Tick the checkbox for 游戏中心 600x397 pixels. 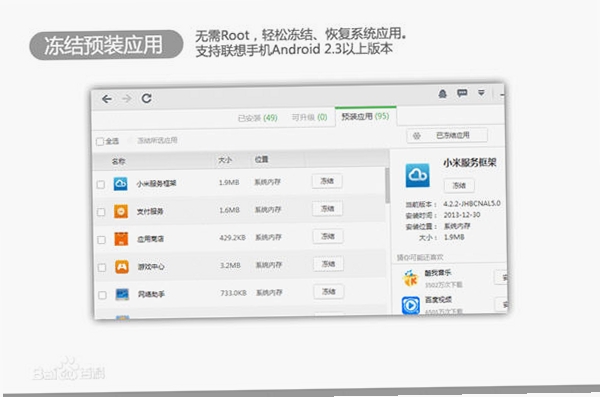[102, 268]
